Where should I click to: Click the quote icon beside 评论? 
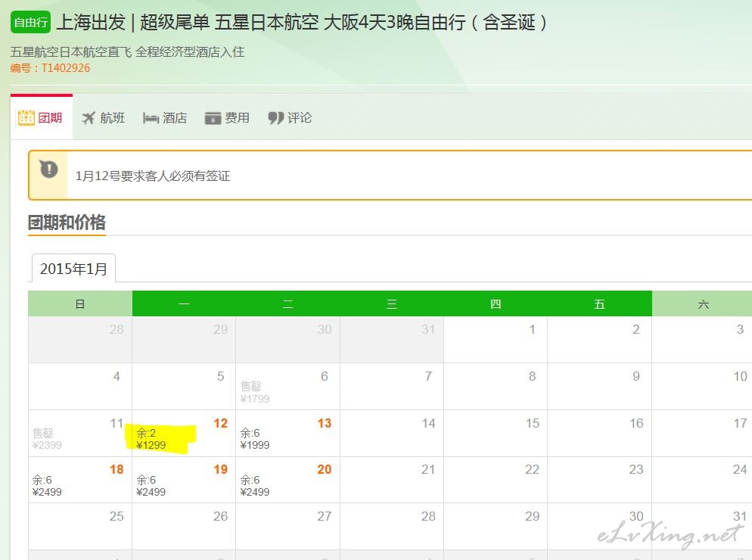276,118
